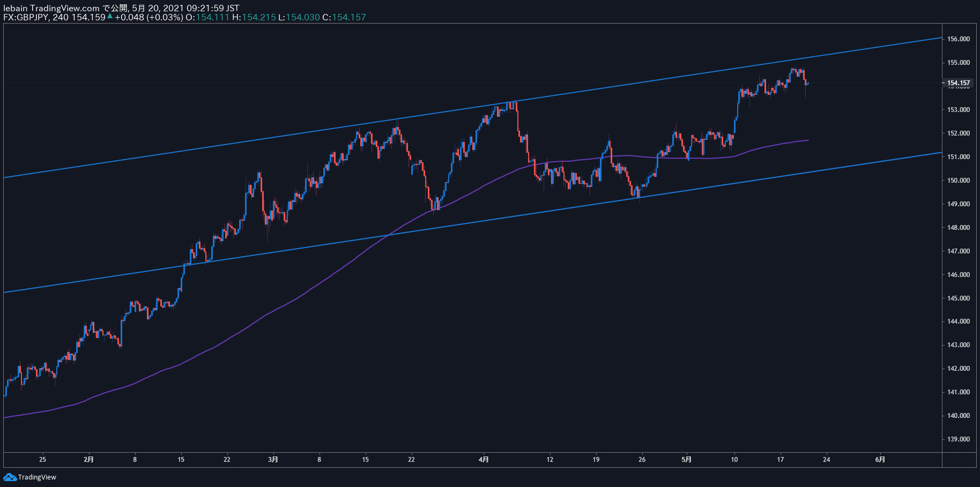This screenshot has width=980, height=487.
Task: Click the 155.000 price axis label
Action: point(959,63)
